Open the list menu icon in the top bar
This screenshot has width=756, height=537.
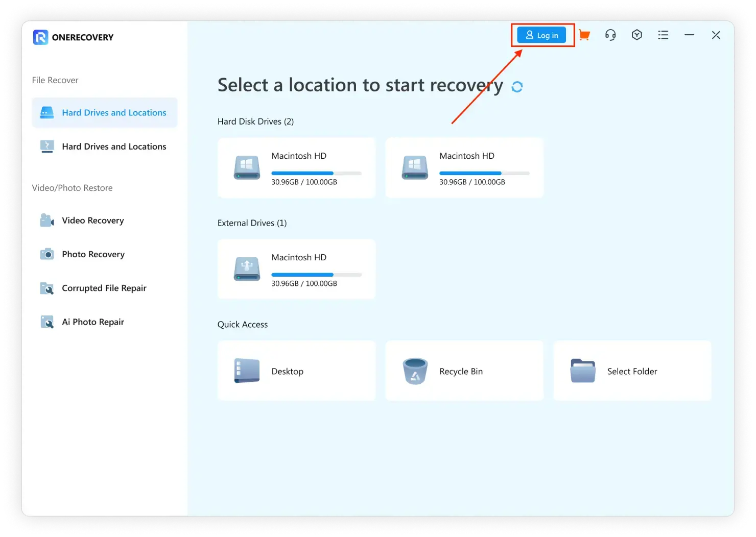click(663, 35)
